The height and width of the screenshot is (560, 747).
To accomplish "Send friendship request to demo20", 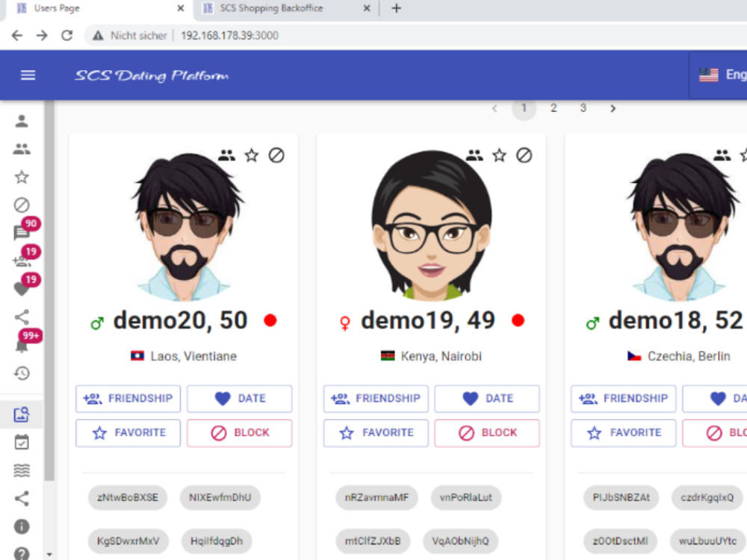I will (x=128, y=399).
